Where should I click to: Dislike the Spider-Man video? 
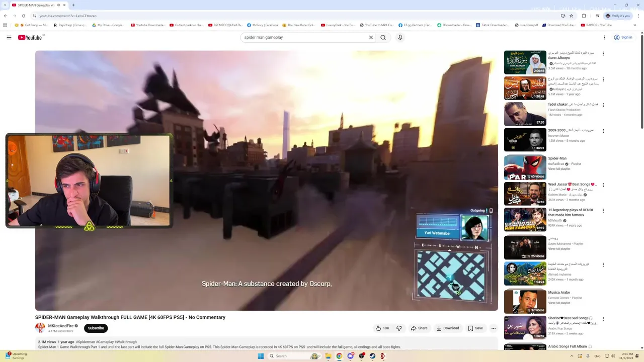coord(399,328)
